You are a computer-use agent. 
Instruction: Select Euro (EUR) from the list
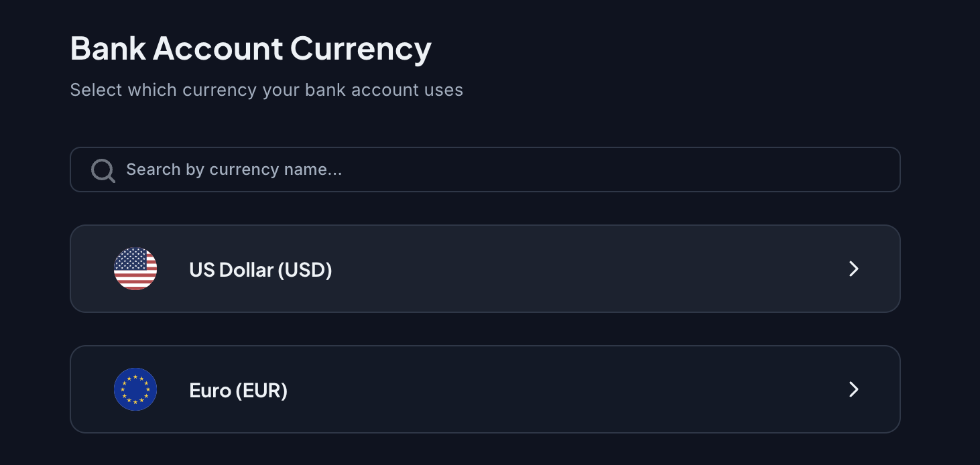point(485,389)
